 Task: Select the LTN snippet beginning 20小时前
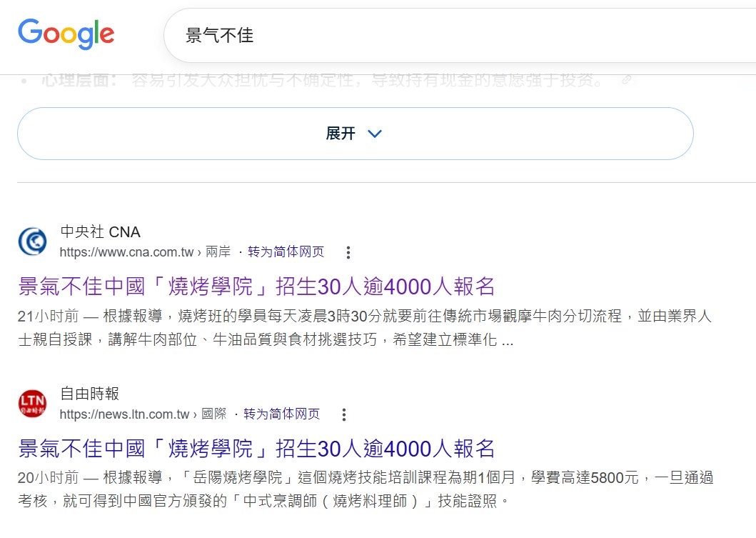pos(366,489)
